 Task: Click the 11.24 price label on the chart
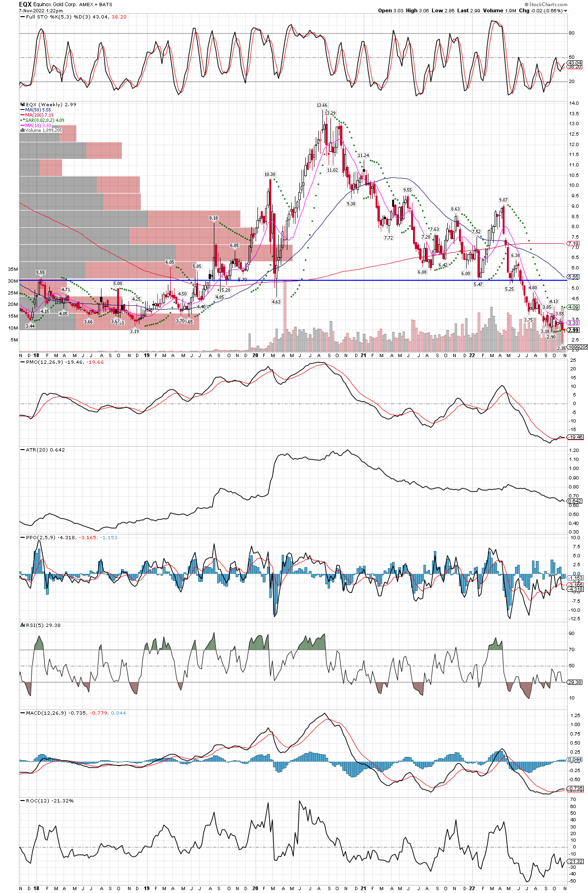tap(363, 156)
